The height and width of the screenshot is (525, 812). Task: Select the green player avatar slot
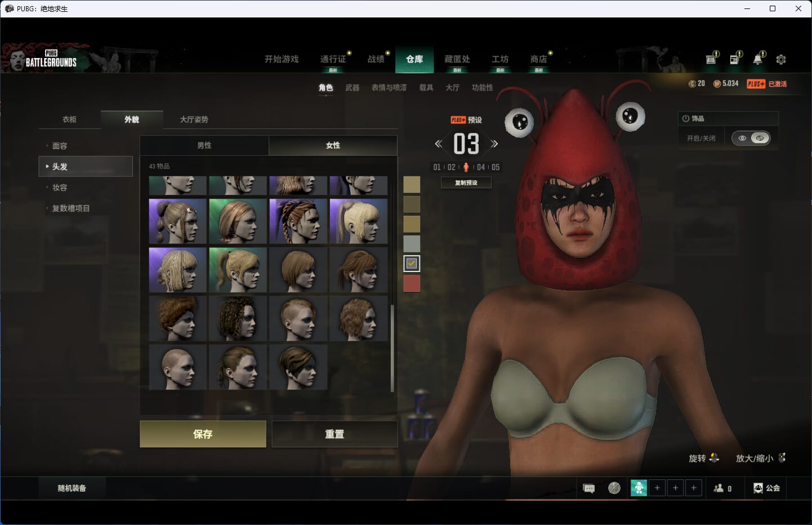[x=639, y=488]
